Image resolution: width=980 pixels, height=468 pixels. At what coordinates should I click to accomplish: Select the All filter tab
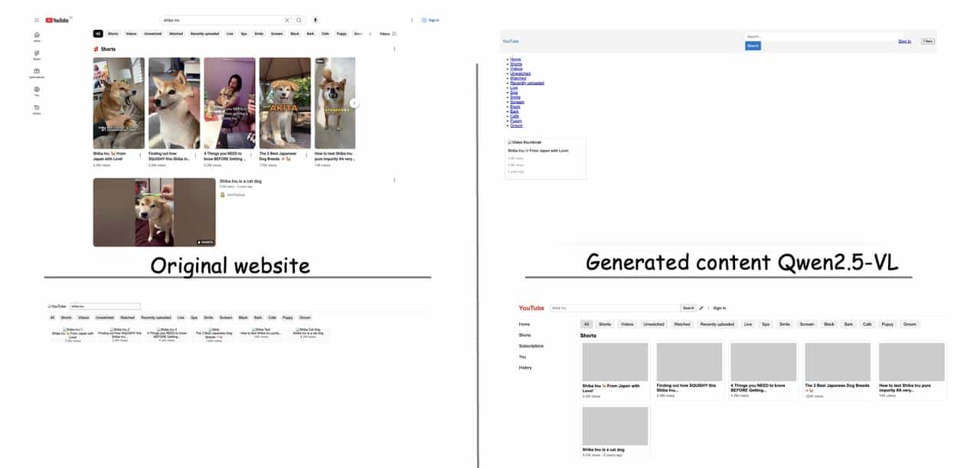98,34
